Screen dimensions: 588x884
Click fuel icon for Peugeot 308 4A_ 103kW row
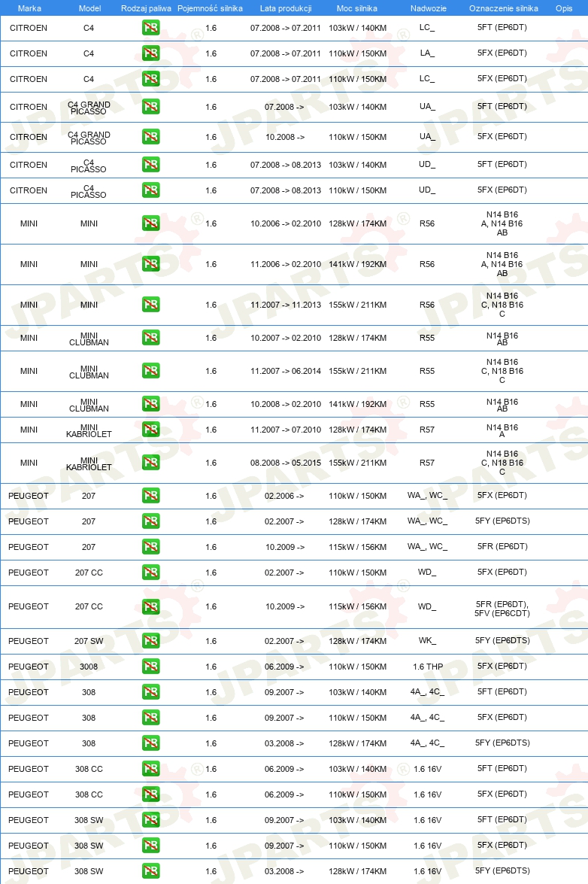[151, 692]
